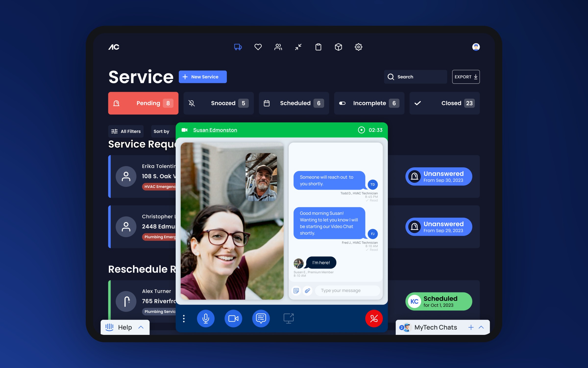Open the heart favorites icon in navigation
This screenshot has height=368, width=588.
[258, 47]
